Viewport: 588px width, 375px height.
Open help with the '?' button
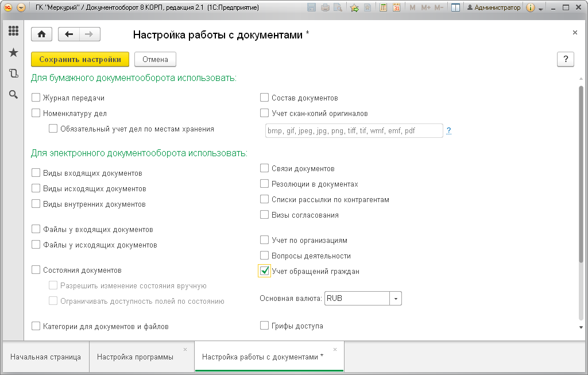566,59
